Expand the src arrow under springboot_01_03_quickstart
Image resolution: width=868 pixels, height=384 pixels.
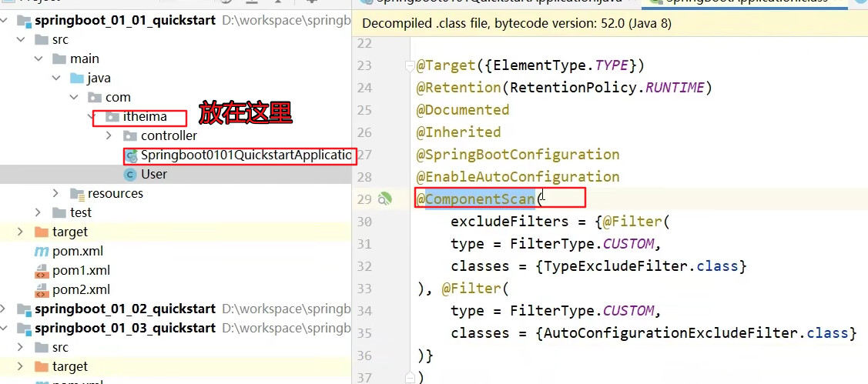(x=22, y=348)
